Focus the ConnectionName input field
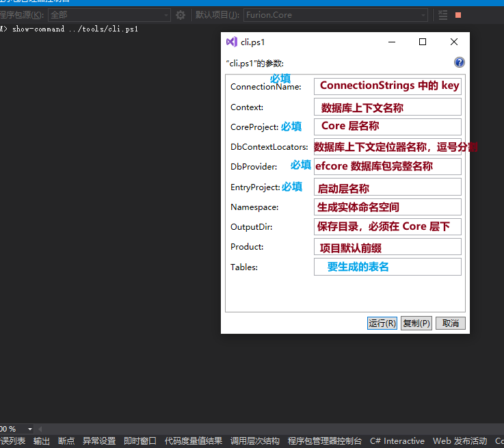The height and width of the screenshot is (448, 504). click(387, 86)
